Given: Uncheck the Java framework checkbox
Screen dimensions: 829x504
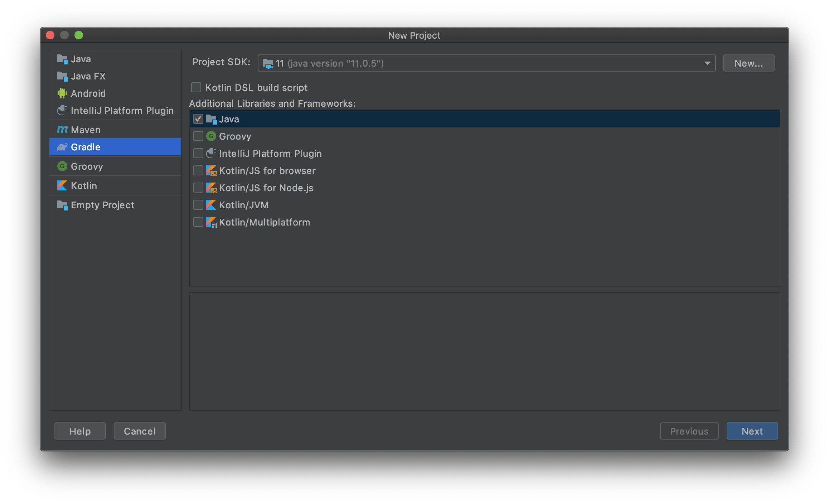Looking at the screenshot, I should click(198, 119).
